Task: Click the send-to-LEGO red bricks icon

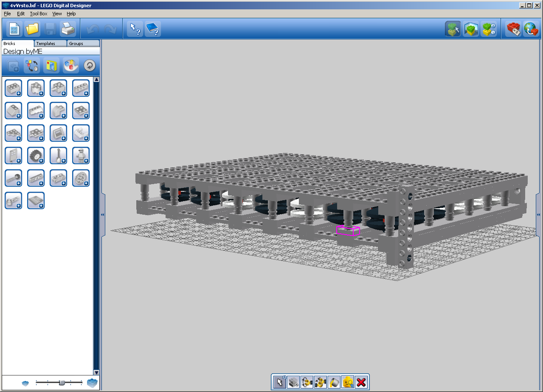Action: pos(514,29)
